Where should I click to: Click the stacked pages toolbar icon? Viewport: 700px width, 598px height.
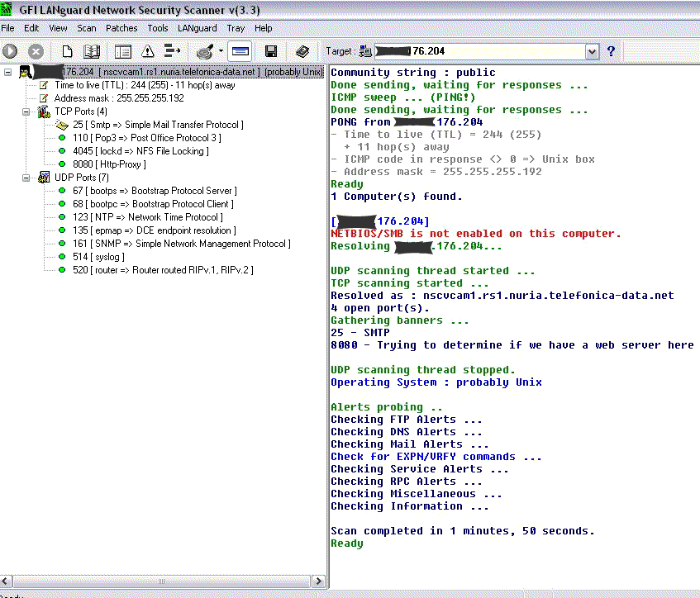tap(302, 51)
